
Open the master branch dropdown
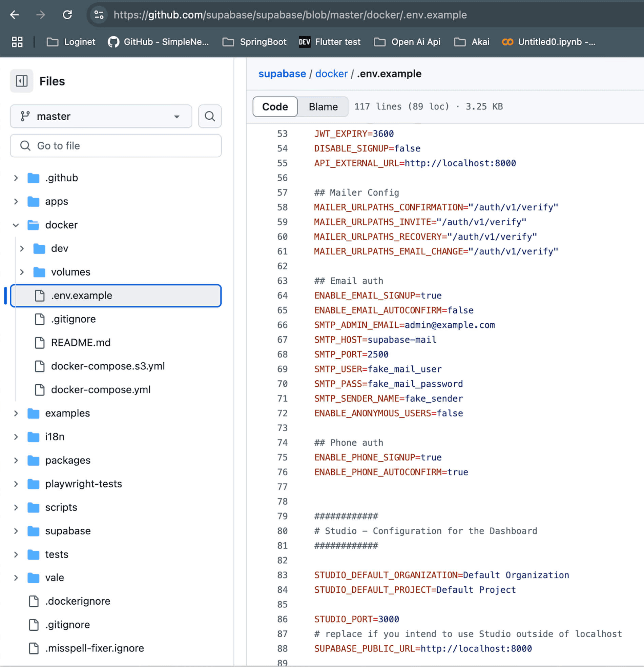(101, 116)
